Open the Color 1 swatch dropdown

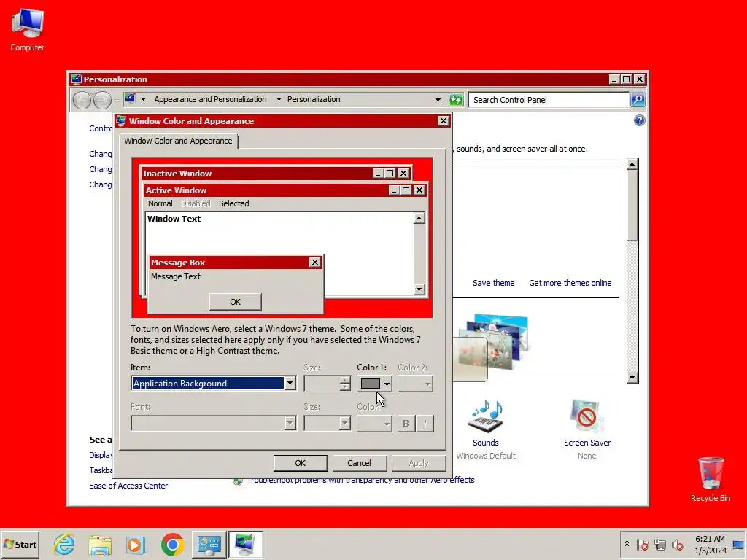374,384
